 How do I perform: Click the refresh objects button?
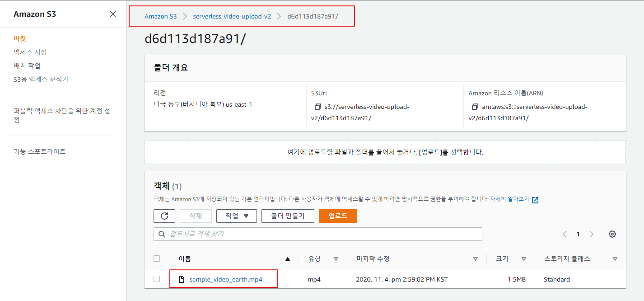(x=164, y=216)
